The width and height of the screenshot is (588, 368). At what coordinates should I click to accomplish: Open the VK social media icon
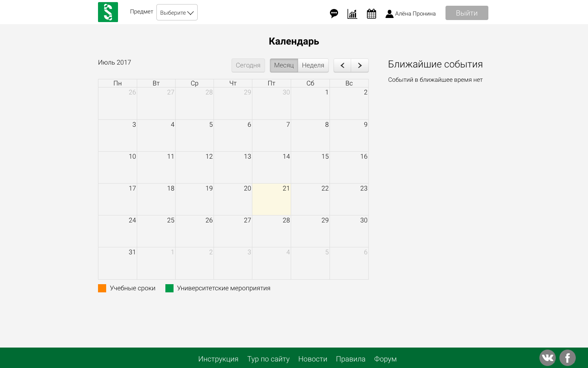pyautogui.click(x=547, y=357)
